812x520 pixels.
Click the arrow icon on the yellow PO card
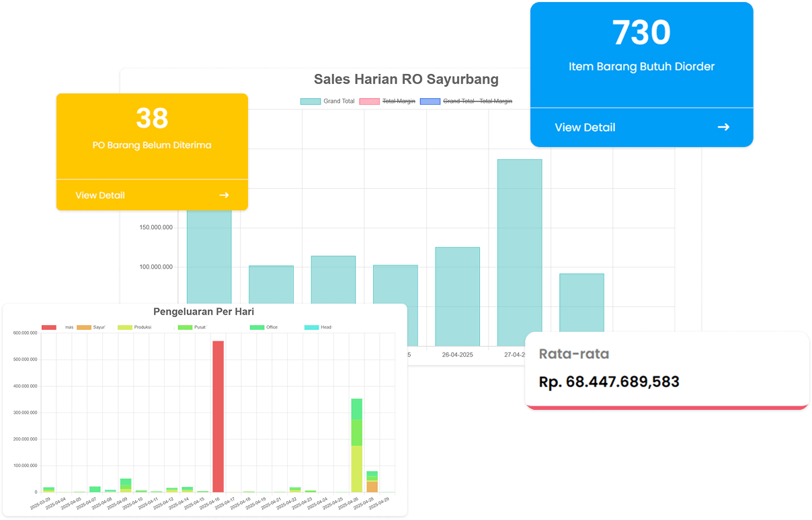click(x=224, y=196)
